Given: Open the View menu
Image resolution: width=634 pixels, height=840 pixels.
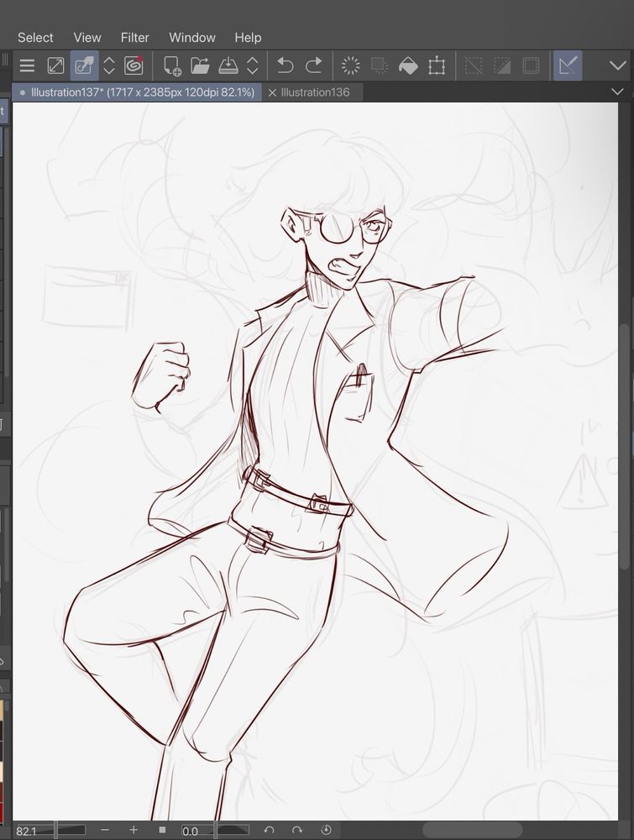Looking at the screenshot, I should point(87,38).
